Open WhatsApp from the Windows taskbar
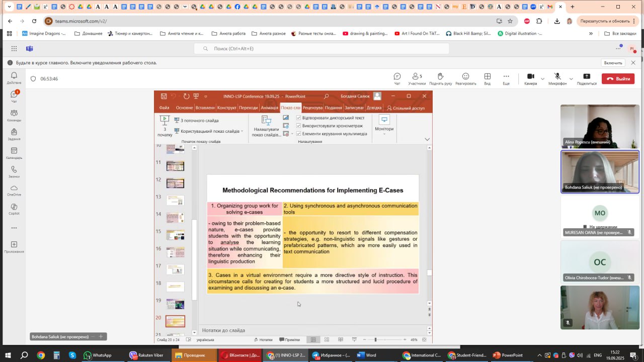Screen dimensions: 644x362 [x=98, y=355]
